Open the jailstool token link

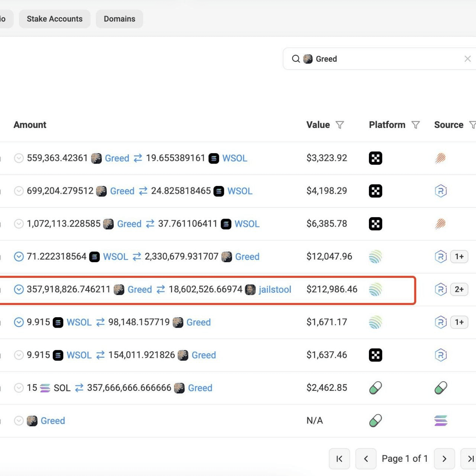tap(274, 289)
